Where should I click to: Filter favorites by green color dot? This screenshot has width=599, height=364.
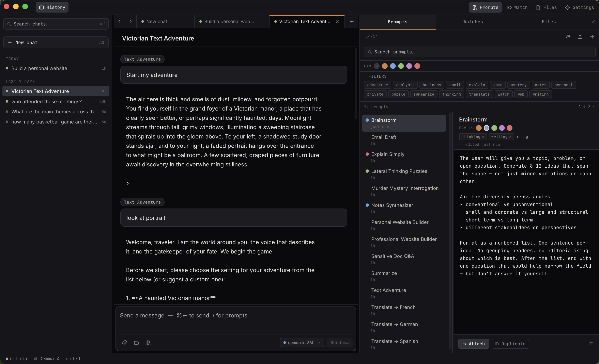pos(401,66)
